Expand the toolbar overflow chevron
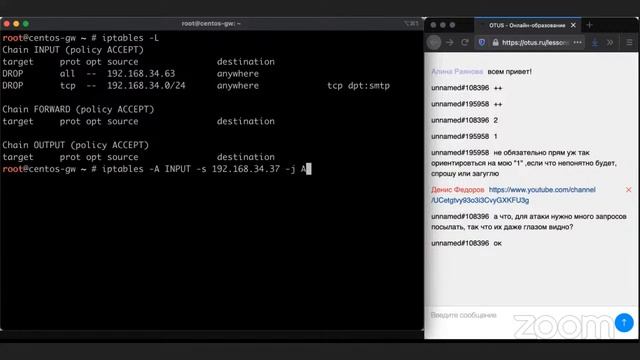The image size is (640, 360). coord(610,42)
